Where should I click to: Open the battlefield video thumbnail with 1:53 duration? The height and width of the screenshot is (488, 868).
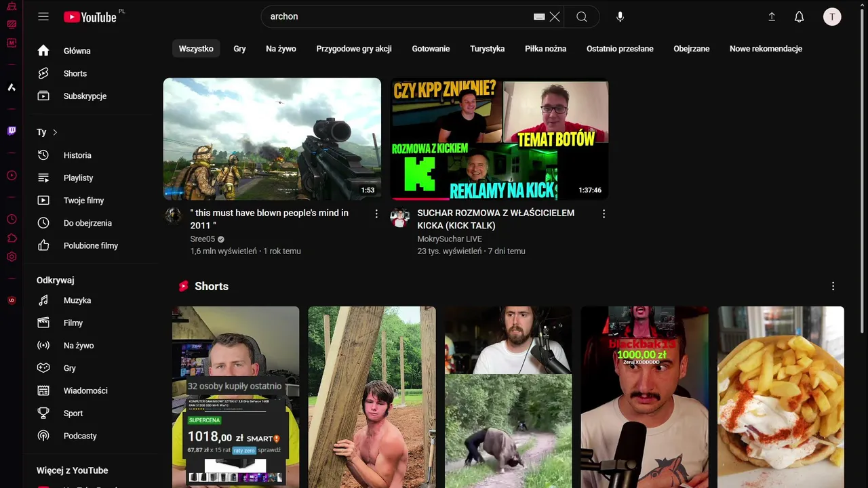(272, 139)
